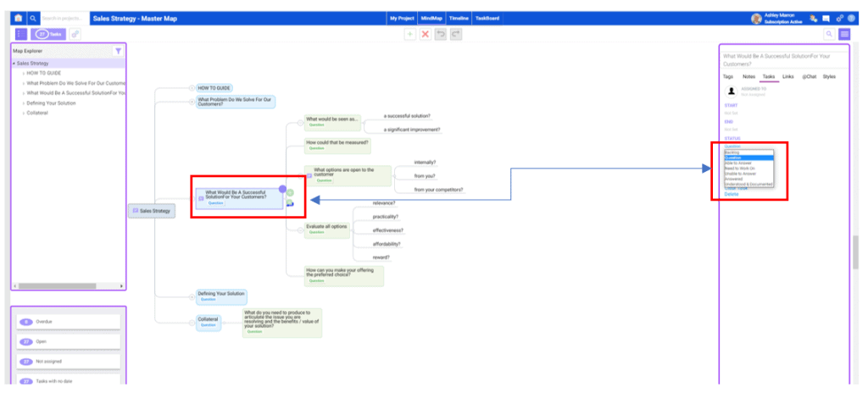Choose Answered in the status list
This screenshot has height=398, width=868.
coord(748,180)
